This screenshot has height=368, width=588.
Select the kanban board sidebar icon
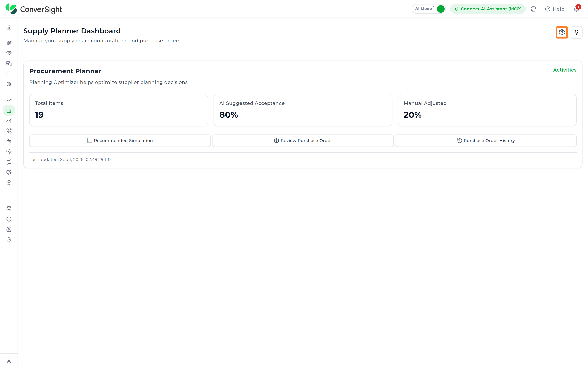point(9,74)
